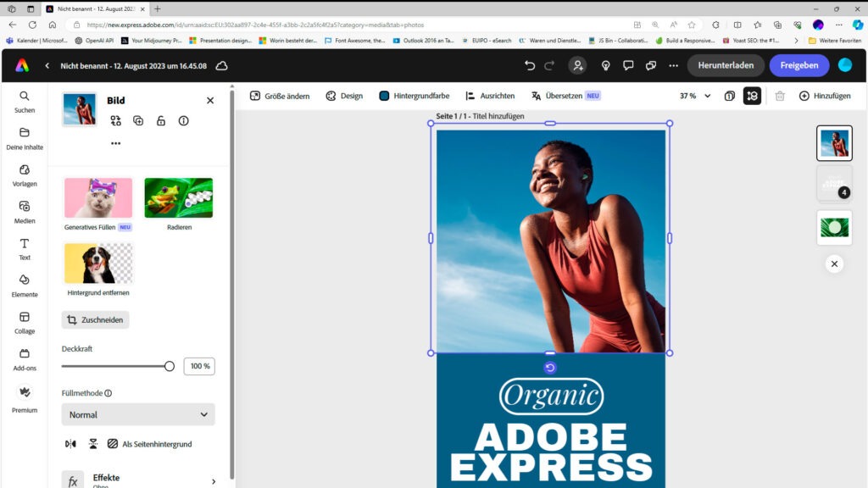Open a new browser tab
Screen dimensions: 868x488
[x=158, y=8]
